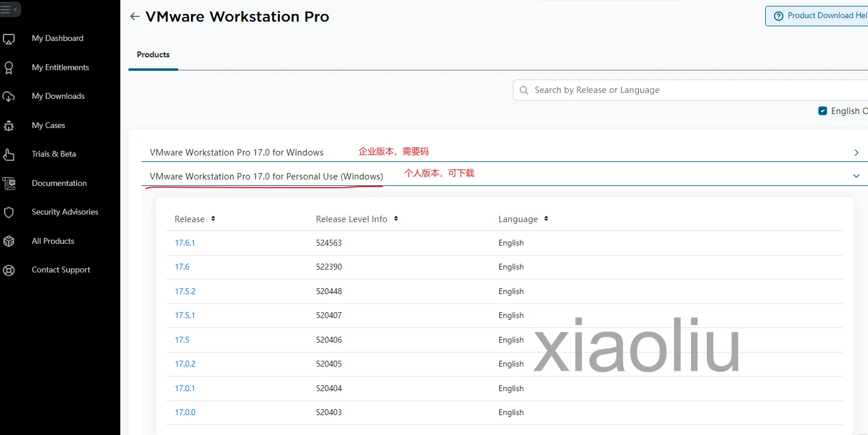The width and height of the screenshot is (868, 435).
Task: Click English in the 17.6.1 row
Action: coord(511,243)
